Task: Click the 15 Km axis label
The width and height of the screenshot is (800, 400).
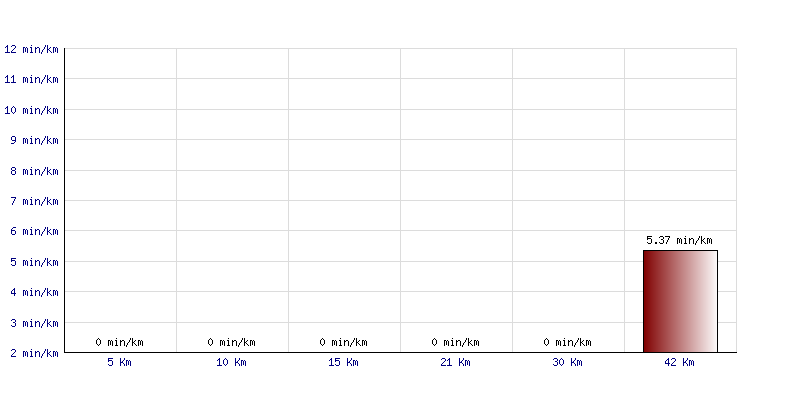Action: tap(343, 362)
